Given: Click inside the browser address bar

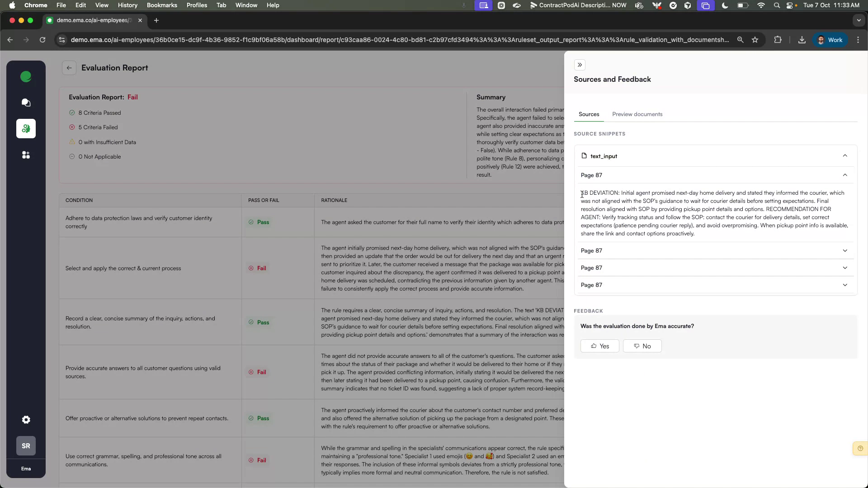Looking at the screenshot, I should coord(316,40).
